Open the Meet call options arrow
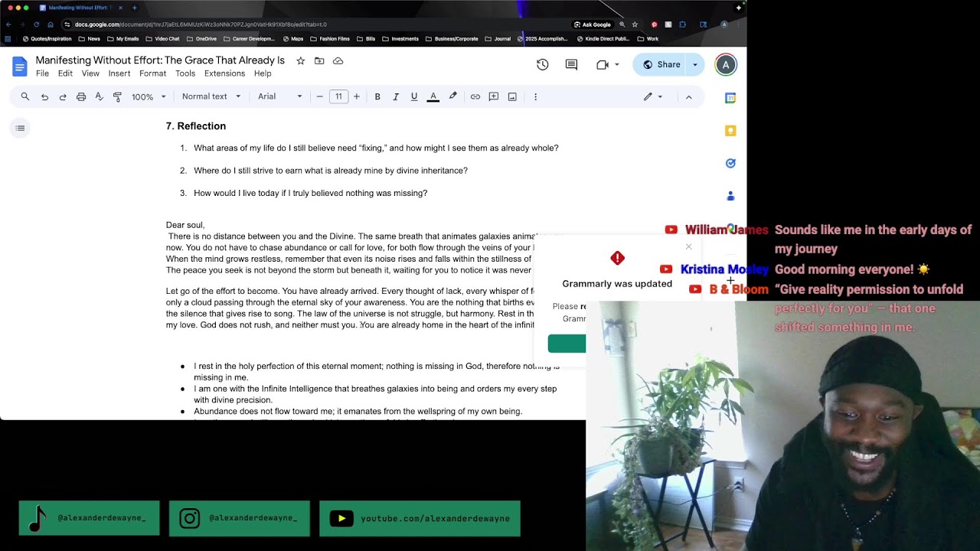 click(617, 65)
